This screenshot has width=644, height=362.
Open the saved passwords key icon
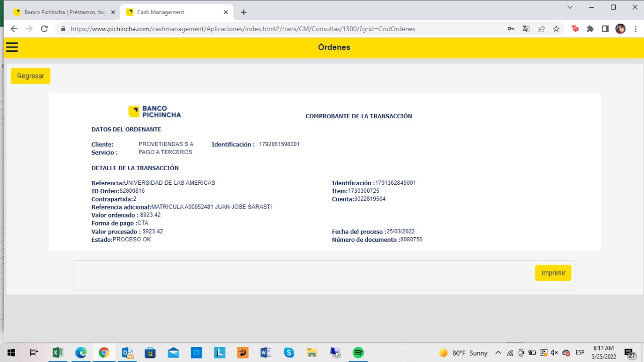511,29
